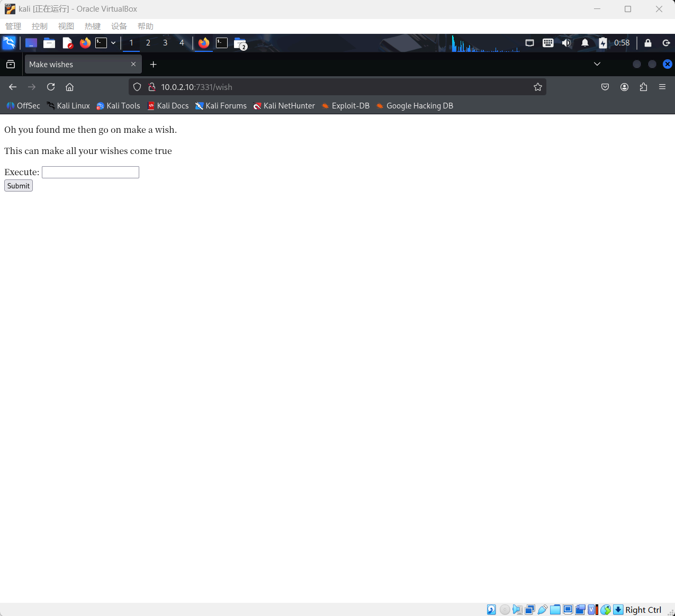Open the Kali applications menu

(9, 43)
